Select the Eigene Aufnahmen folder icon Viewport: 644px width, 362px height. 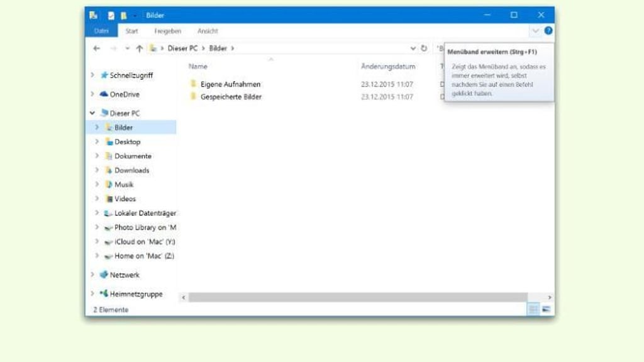tap(194, 84)
